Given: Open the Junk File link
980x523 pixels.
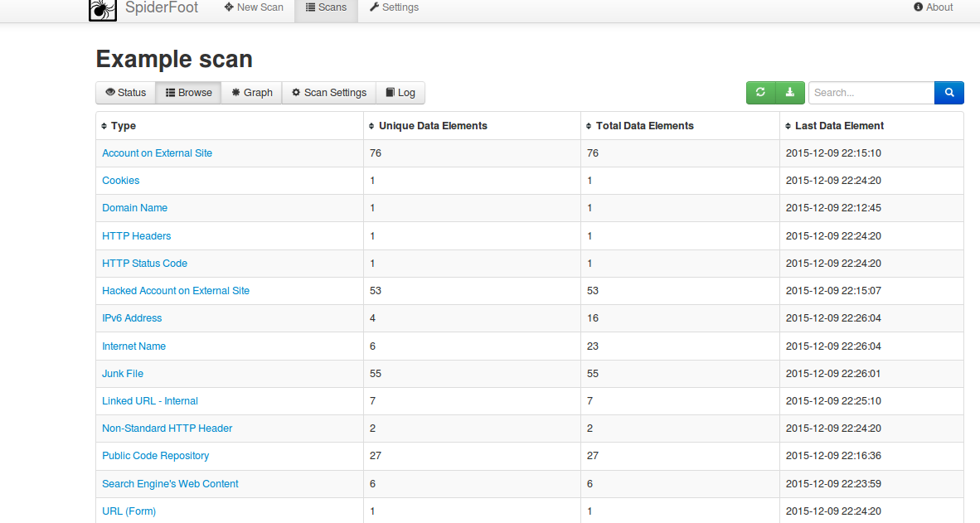Looking at the screenshot, I should (123, 374).
